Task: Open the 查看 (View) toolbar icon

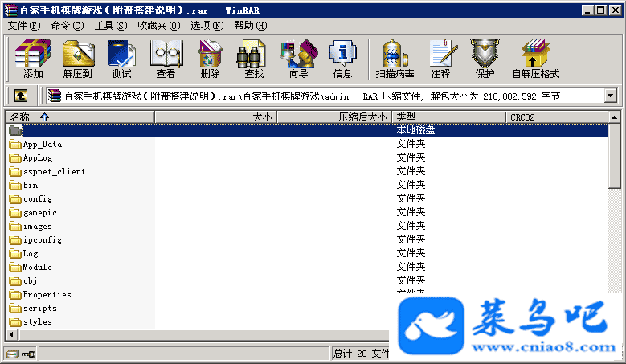Action: tap(166, 59)
